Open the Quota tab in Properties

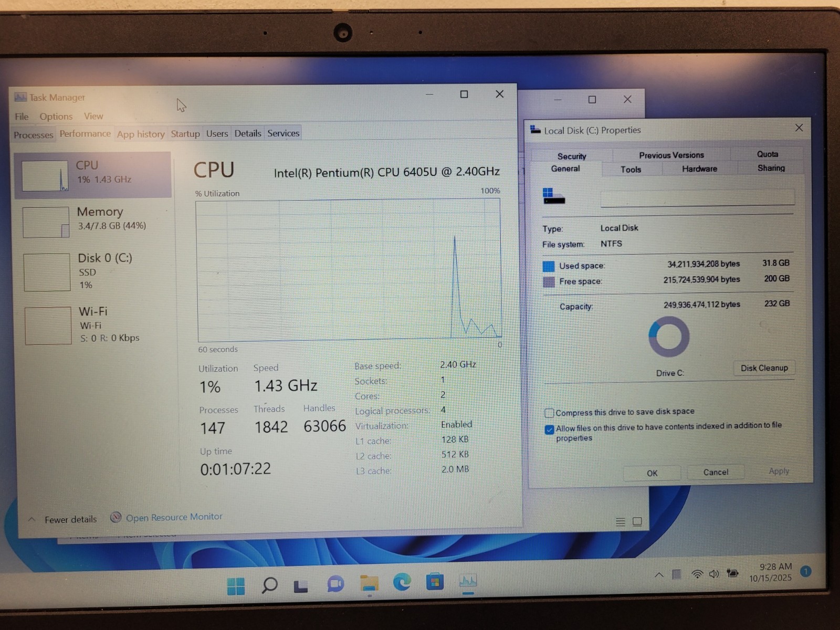tap(767, 154)
